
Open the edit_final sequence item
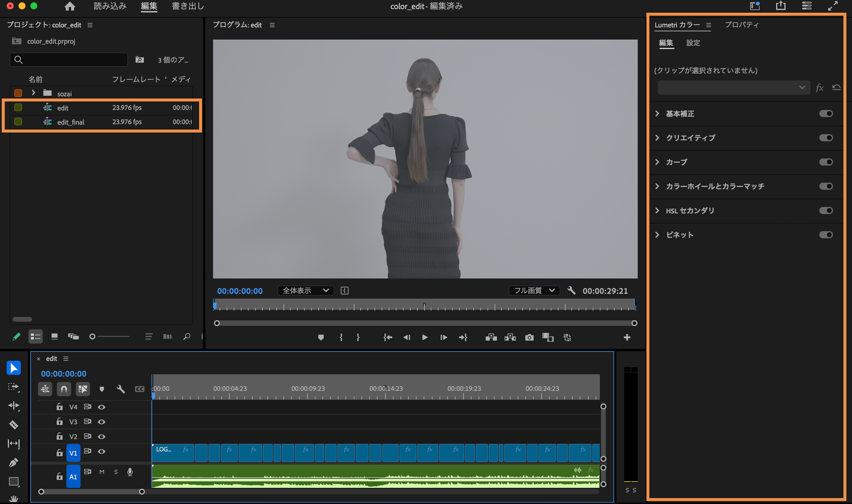[71, 122]
